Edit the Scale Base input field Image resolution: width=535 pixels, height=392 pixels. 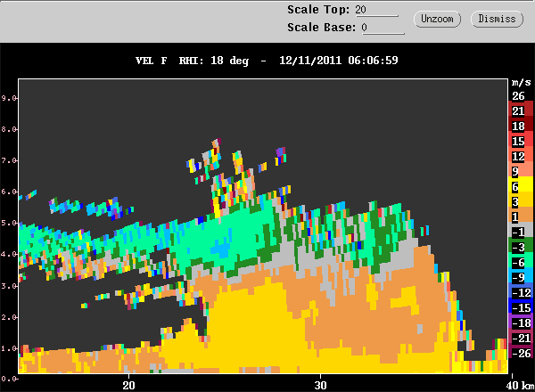(383, 28)
